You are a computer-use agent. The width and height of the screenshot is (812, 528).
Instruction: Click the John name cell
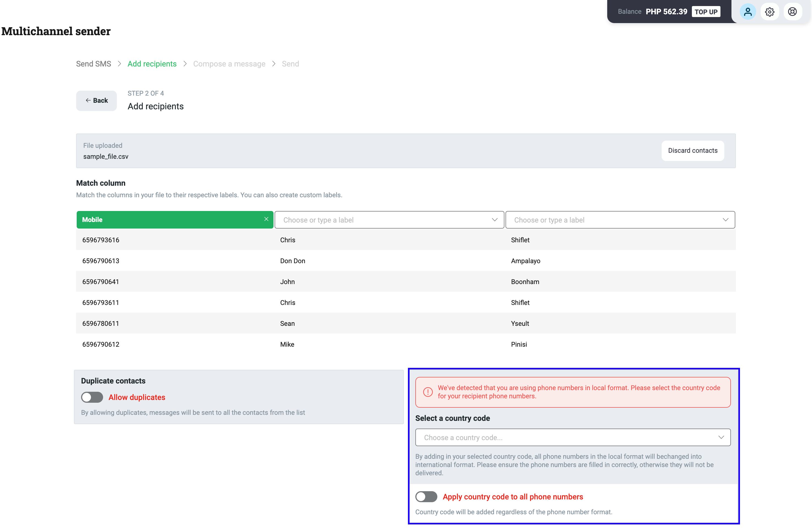click(x=287, y=282)
